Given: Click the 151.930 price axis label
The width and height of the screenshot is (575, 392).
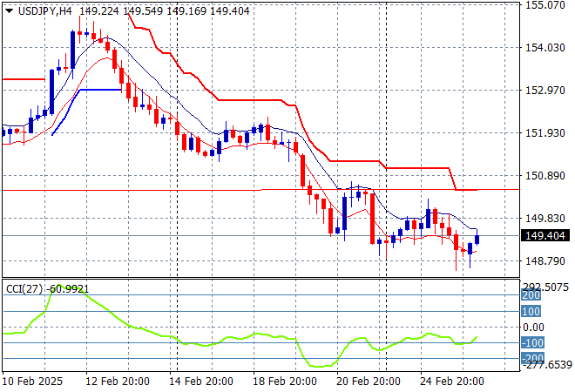Looking at the screenshot, I should click(x=545, y=132).
